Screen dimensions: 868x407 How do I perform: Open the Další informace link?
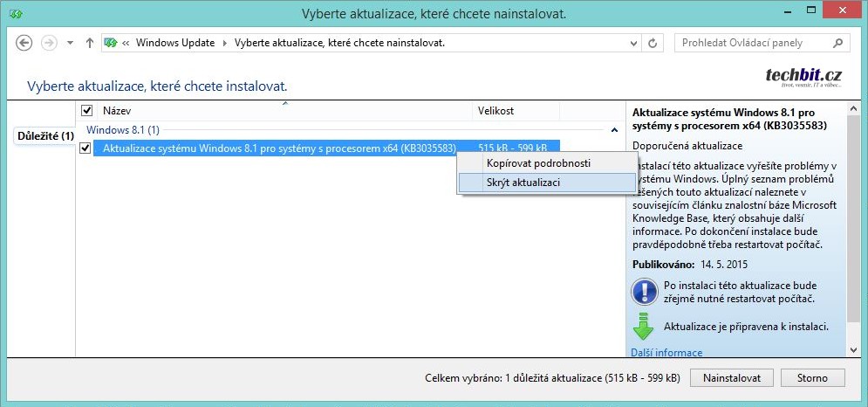coord(666,352)
